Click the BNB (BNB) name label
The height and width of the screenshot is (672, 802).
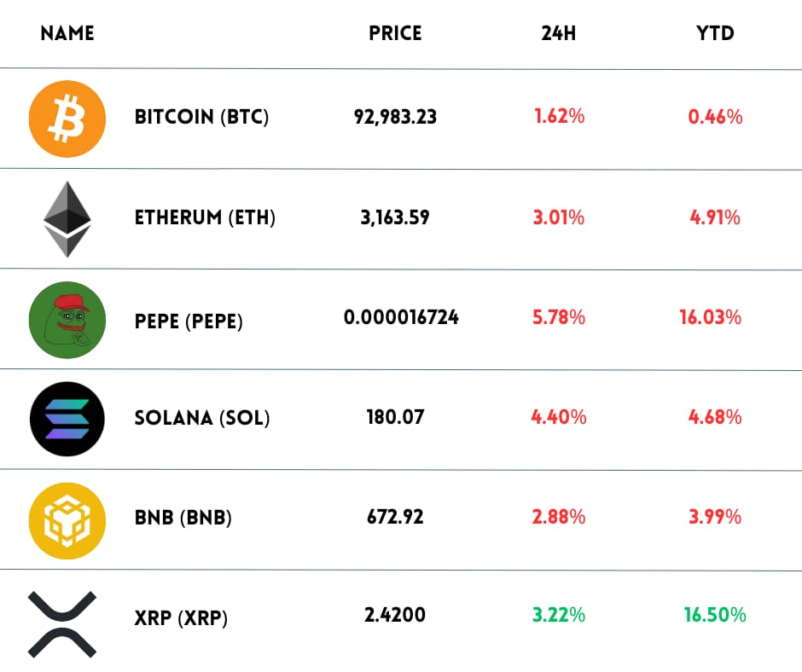[183, 518]
